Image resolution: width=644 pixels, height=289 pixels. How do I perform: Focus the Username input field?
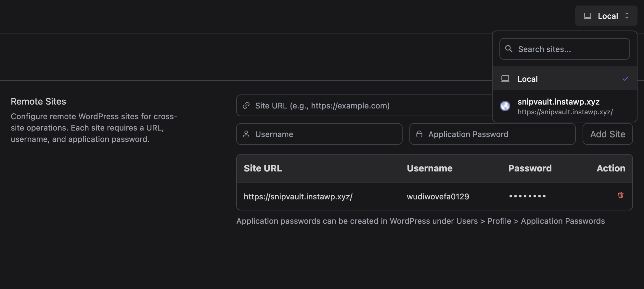tap(325, 134)
